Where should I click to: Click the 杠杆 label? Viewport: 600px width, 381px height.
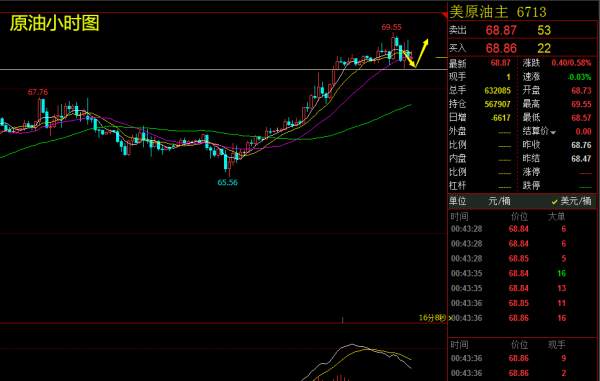point(458,186)
